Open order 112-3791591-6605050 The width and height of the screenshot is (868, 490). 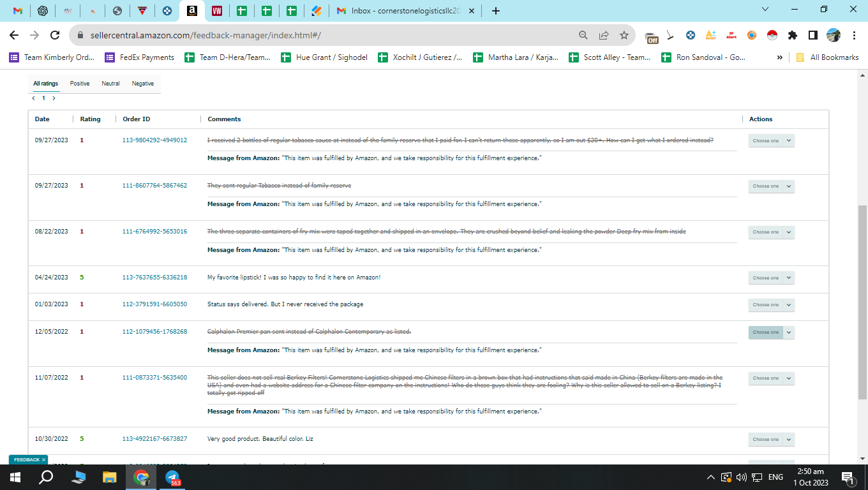point(155,304)
